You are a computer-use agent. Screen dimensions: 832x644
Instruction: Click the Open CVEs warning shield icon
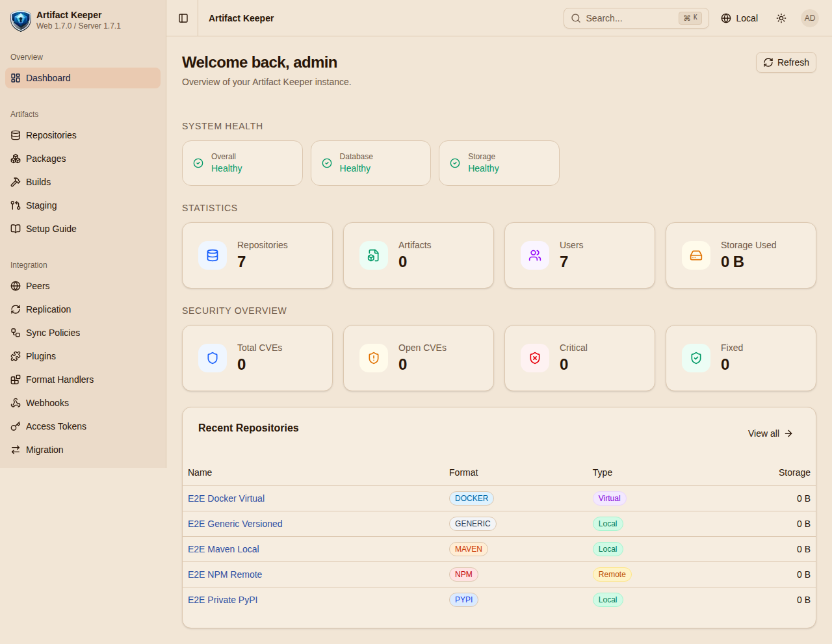tap(374, 358)
